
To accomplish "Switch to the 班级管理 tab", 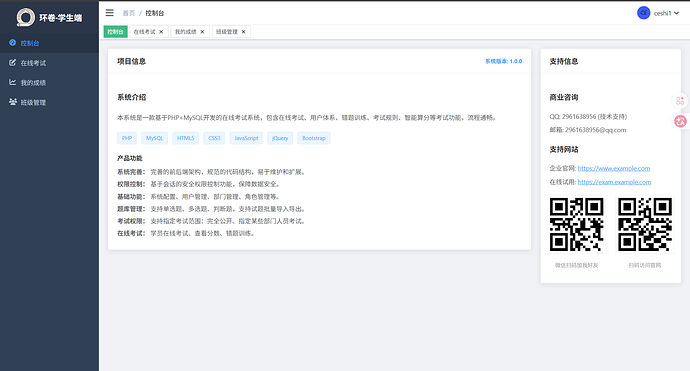I will point(231,32).
